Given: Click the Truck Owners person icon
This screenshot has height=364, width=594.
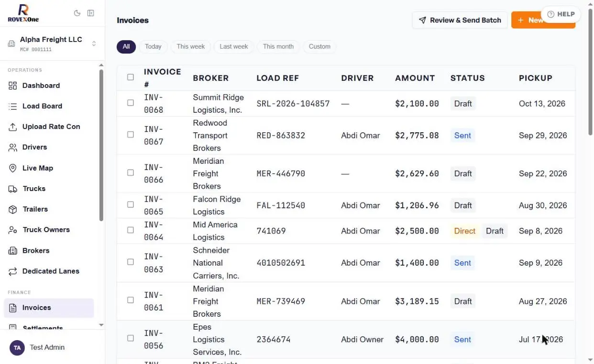Looking at the screenshot, I should [13, 230].
